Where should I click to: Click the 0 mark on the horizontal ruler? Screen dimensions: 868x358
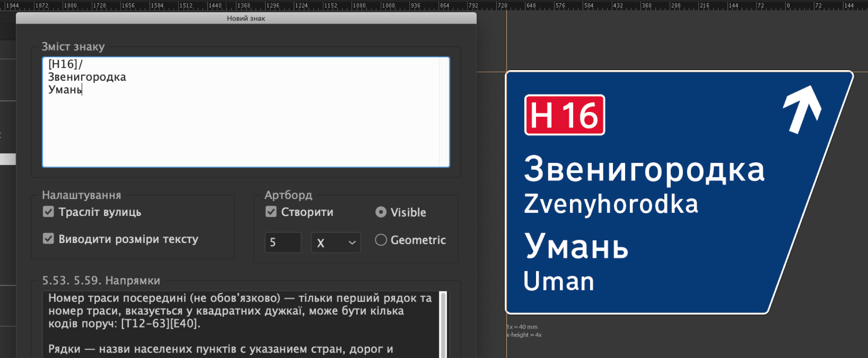tap(788, 6)
